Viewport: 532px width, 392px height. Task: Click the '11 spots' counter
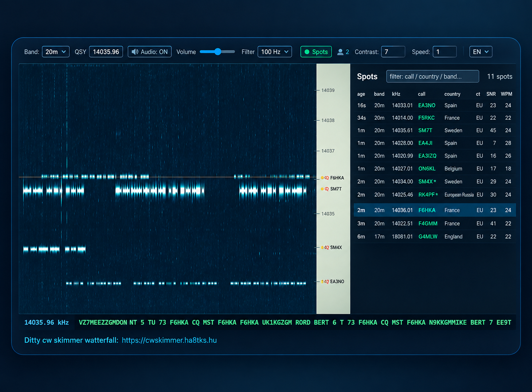(500, 76)
